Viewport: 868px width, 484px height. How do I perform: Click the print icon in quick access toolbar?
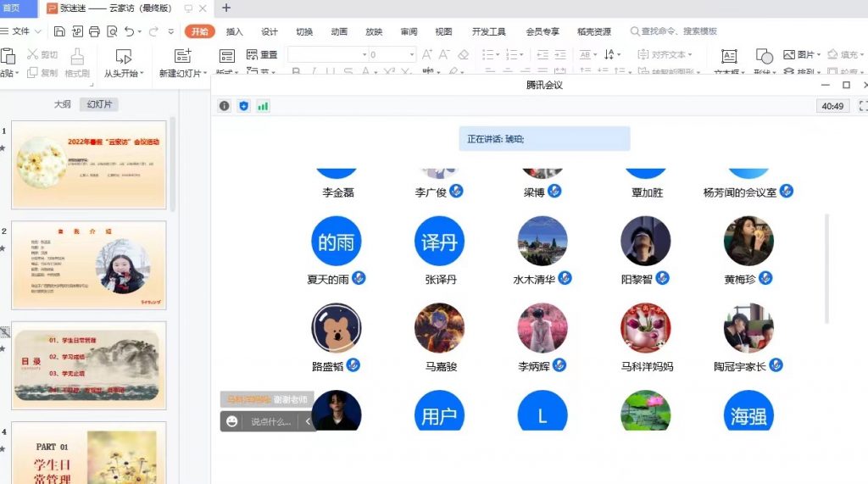(x=94, y=31)
